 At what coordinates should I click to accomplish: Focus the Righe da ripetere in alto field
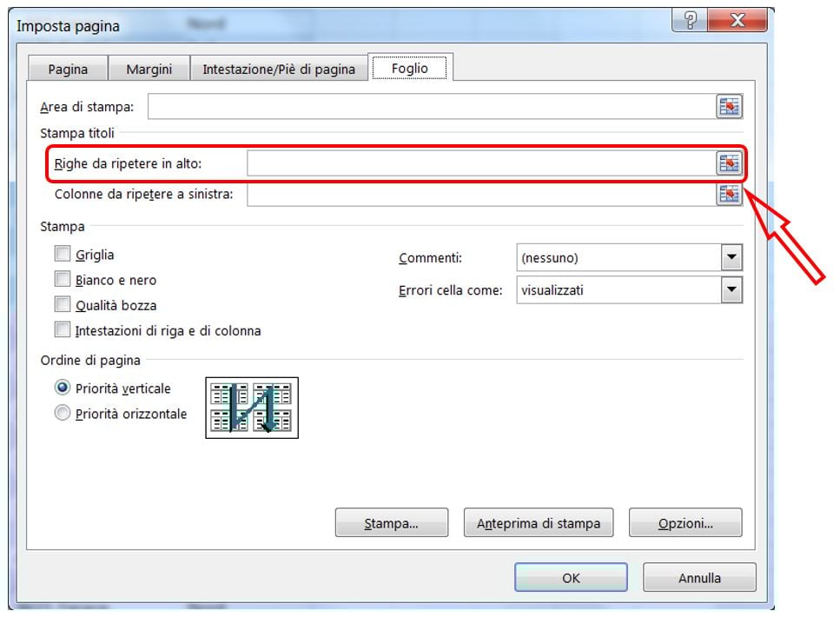[x=481, y=163]
